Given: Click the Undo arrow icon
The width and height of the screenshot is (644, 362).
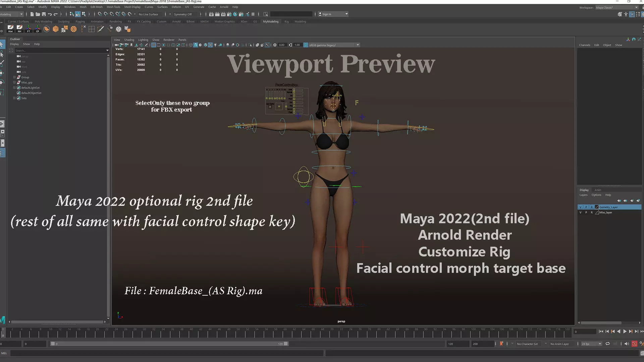Looking at the screenshot, I should 50,14.
